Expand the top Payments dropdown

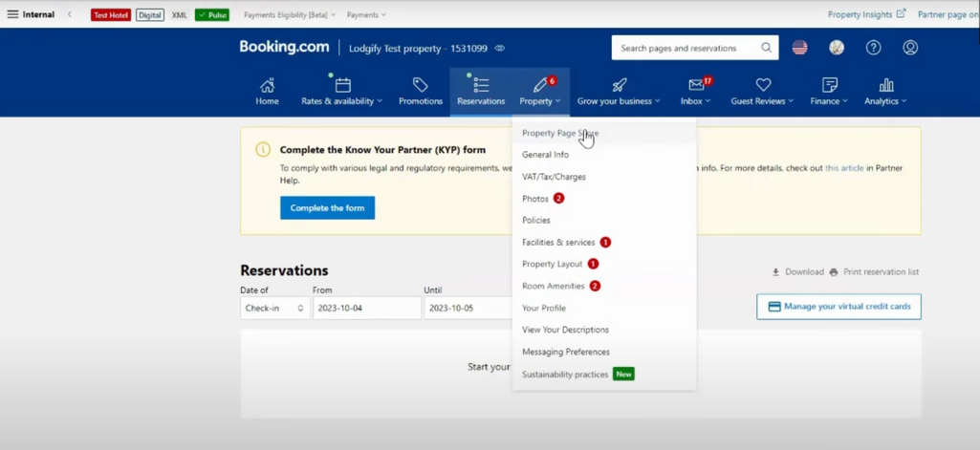(366, 15)
